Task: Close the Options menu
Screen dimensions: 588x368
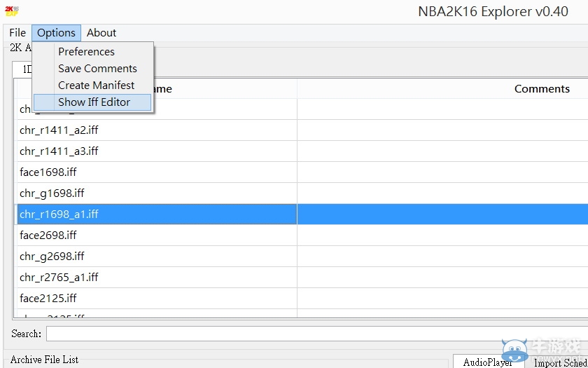Action: (x=56, y=33)
